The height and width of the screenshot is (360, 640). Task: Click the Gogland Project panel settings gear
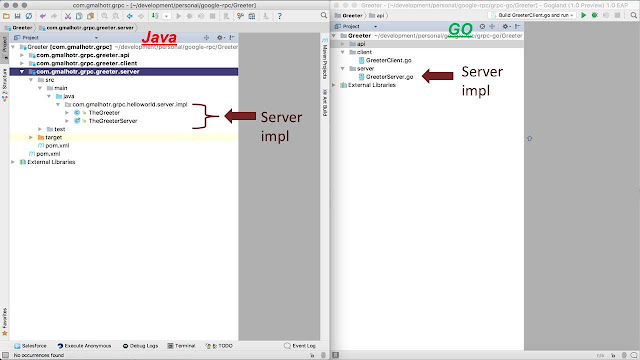tap(506, 26)
